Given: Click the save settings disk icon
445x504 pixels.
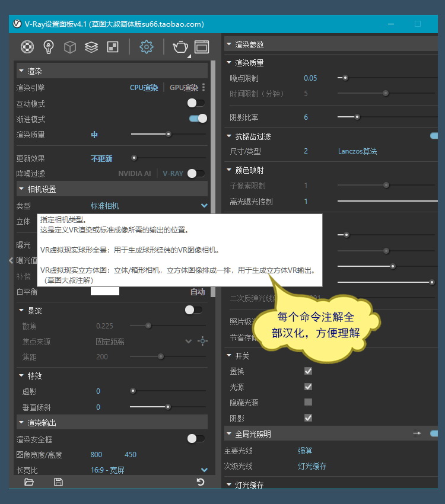Looking at the screenshot, I should click(58, 482).
